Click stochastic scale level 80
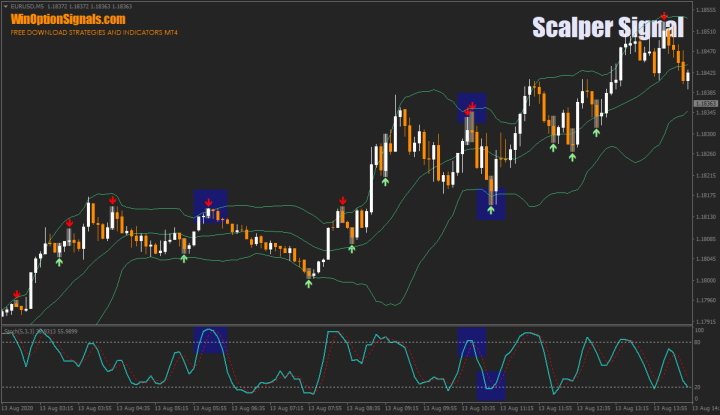Viewport: 720px width, 415px height. click(x=698, y=342)
